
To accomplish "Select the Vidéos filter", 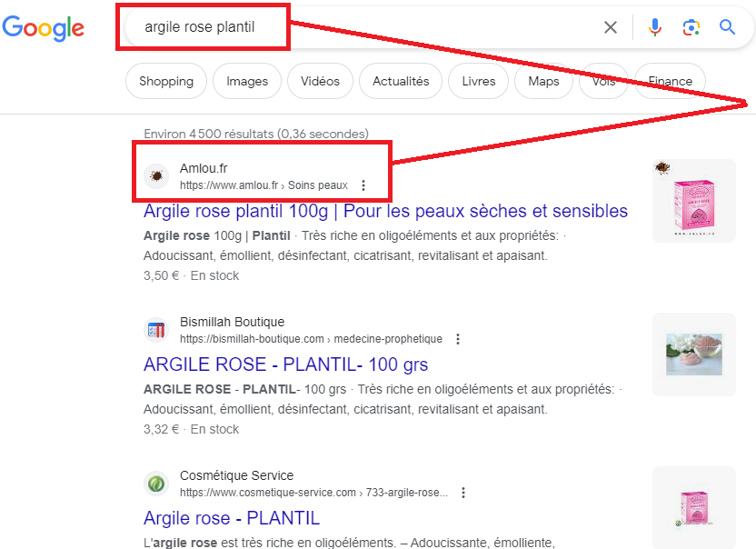I will point(320,81).
